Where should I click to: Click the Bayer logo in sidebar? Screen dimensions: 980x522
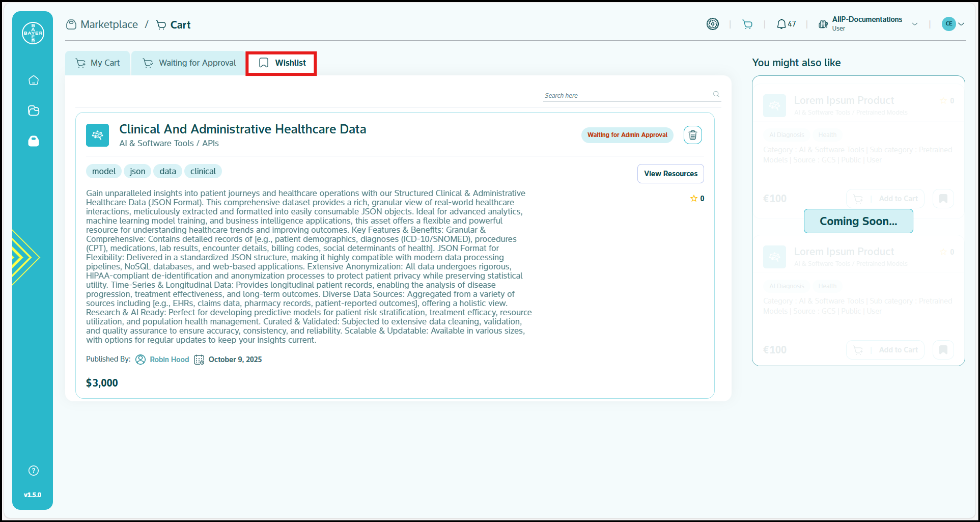pos(33,33)
